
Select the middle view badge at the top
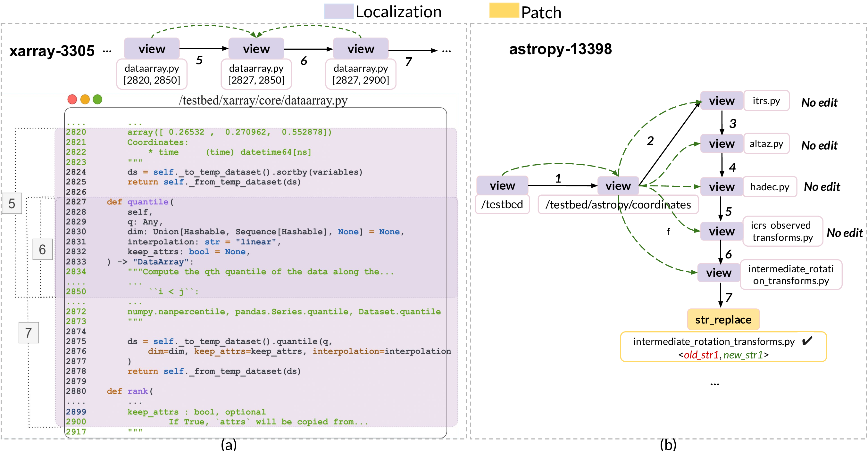(256, 48)
